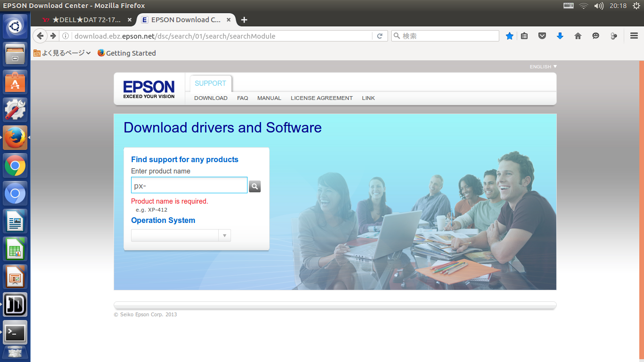Screen dimensions: 644x362
Task: Click the blue bookmark star icon
Action: pos(510,36)
